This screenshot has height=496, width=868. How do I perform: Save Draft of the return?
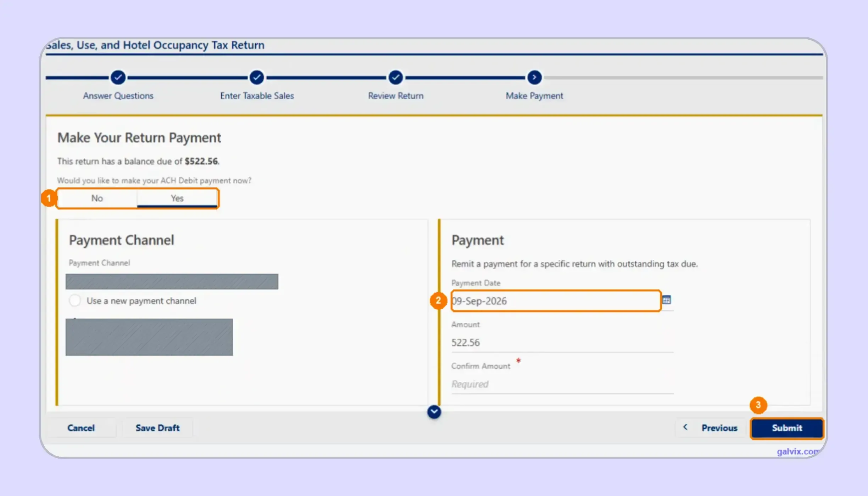click(157, 428)
